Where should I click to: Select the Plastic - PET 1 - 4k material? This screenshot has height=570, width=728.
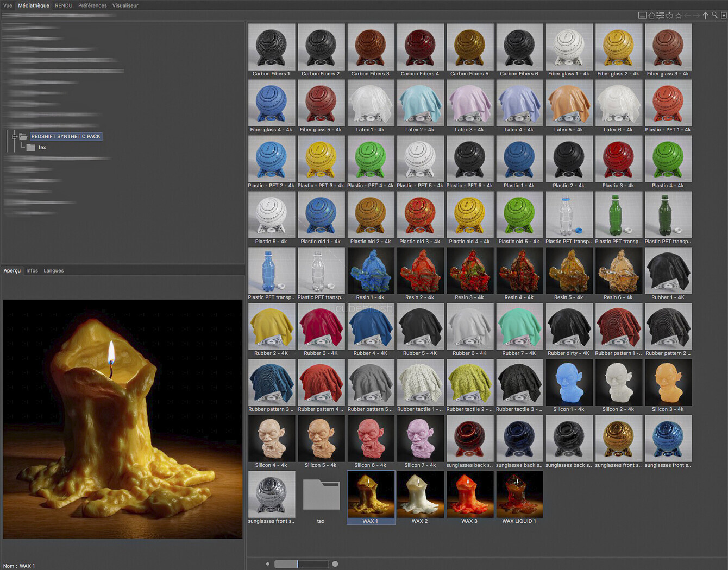click(668, 106)
